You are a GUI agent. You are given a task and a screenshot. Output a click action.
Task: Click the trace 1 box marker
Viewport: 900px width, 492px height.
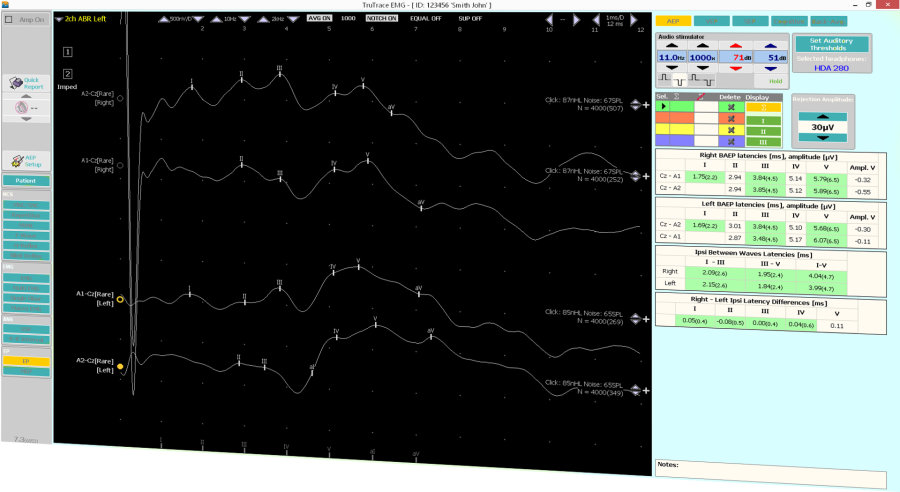click(67, 52)
